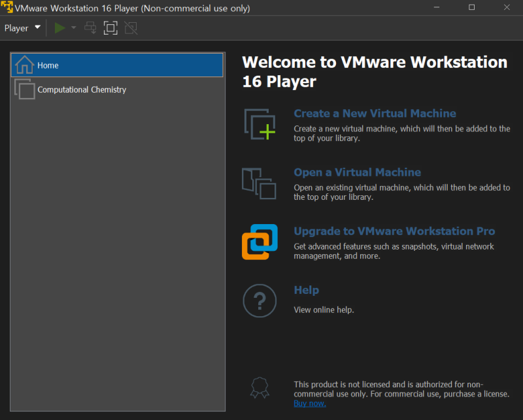Viewport: 523px width, 420px height.
Task: Click the Open a Virtual Machine heading
Action: [x=357, y=172]
